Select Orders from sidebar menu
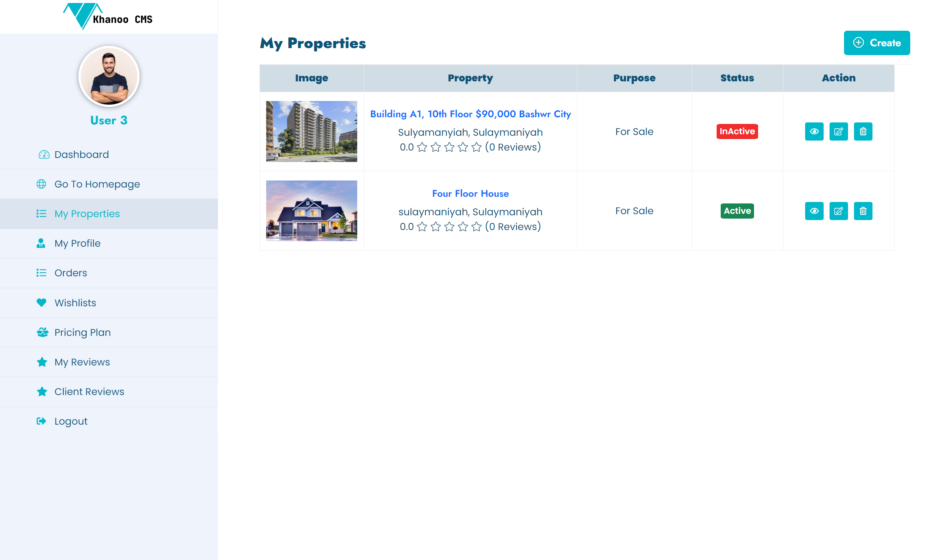 (70, 272)
